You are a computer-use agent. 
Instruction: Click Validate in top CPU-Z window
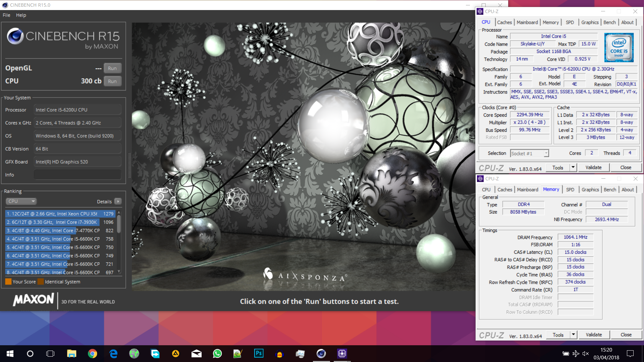[593, 168]
